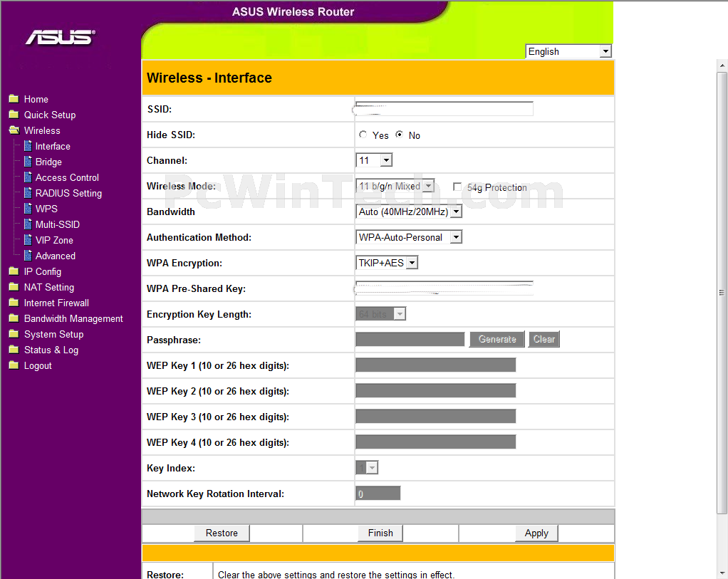This screenshot has width=728, height=579.
Task: Click the Bandwidth Management folder icon
Action: click(14, 318)
